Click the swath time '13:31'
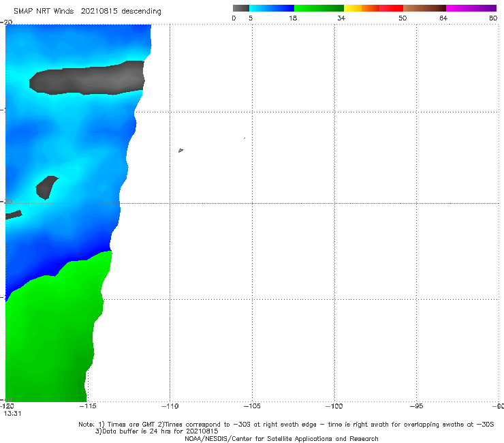This screenshot has height=443, width=504. click(x=12, y=414)
